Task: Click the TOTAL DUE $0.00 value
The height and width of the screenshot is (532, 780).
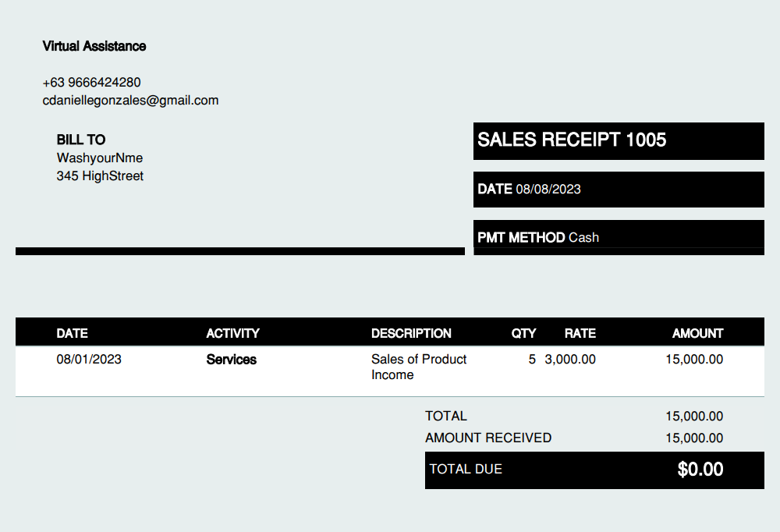Action: pyautogui.click(x=700, y=470)
